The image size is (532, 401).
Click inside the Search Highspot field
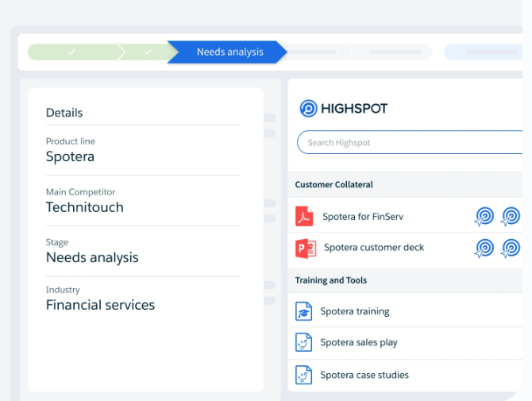coord(410,142)
